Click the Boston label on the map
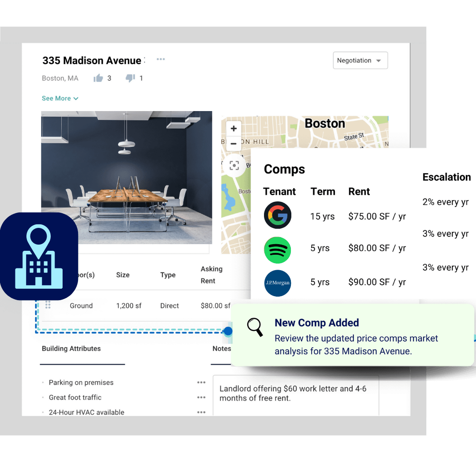The width and height of the screenshot is (476, 476). 325,123
